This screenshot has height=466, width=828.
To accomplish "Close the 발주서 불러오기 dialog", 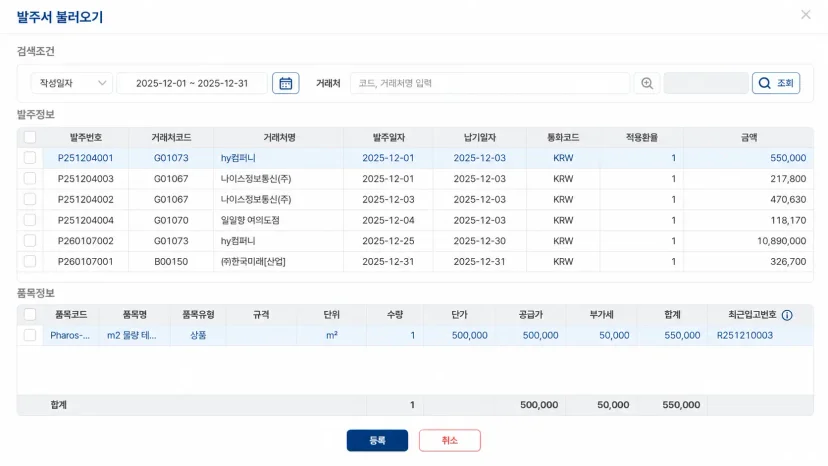I will [x=805, y=15].
